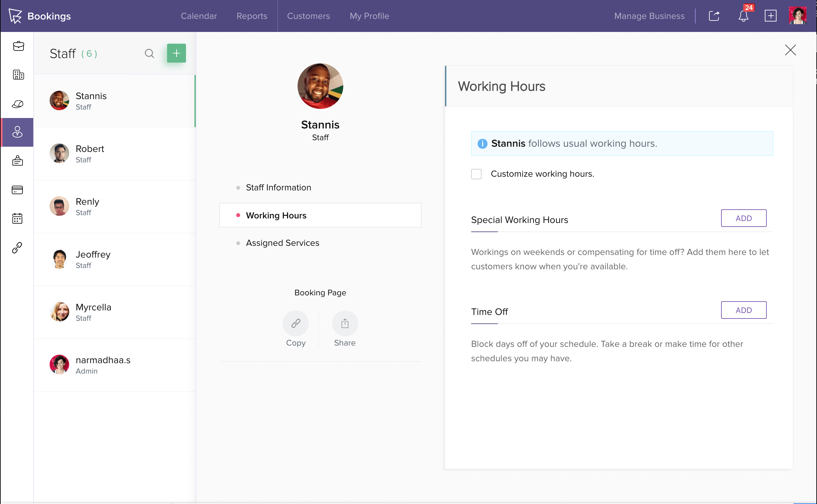Viewport: 817px width, 504px height.
Task: Add new staff with green plus button
Action: (x=176, y=53)
